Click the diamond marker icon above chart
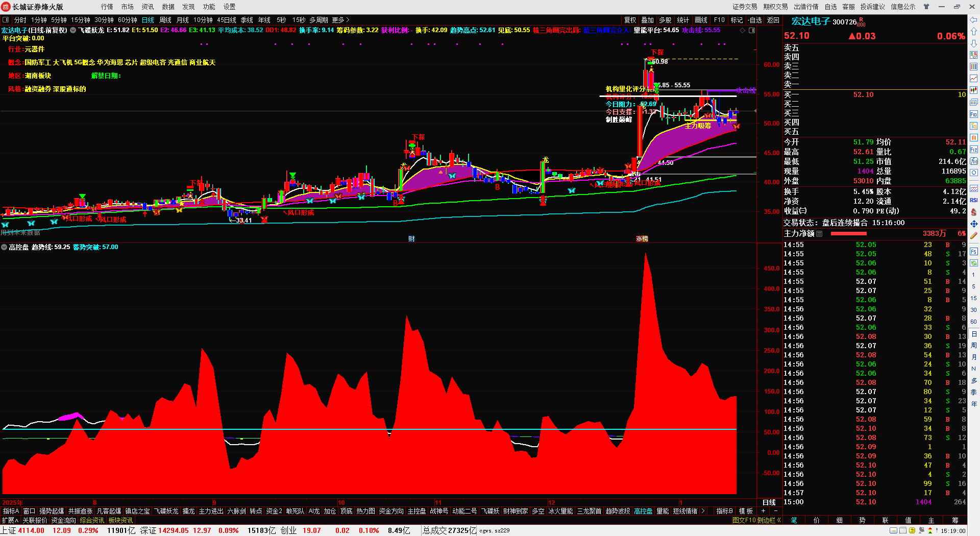This screenshot has width=980, height=536. click(x=742, y=31)
